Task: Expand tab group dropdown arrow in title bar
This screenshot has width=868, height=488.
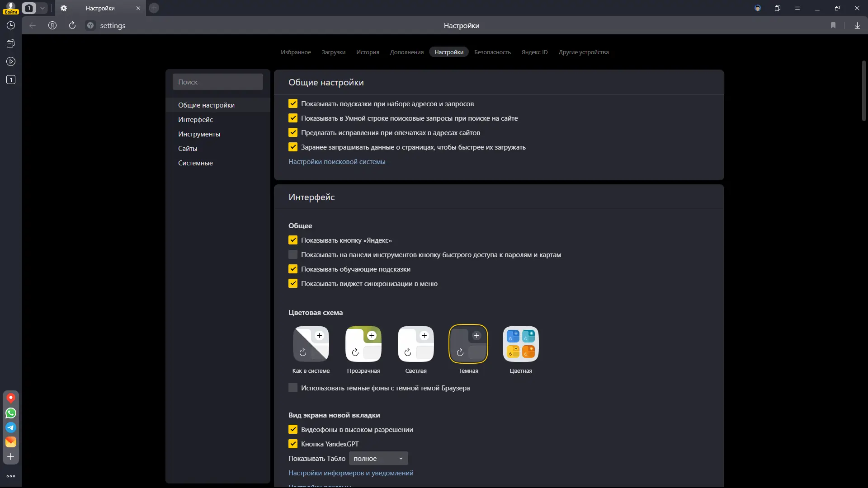Action: click(x=42, y=8)
